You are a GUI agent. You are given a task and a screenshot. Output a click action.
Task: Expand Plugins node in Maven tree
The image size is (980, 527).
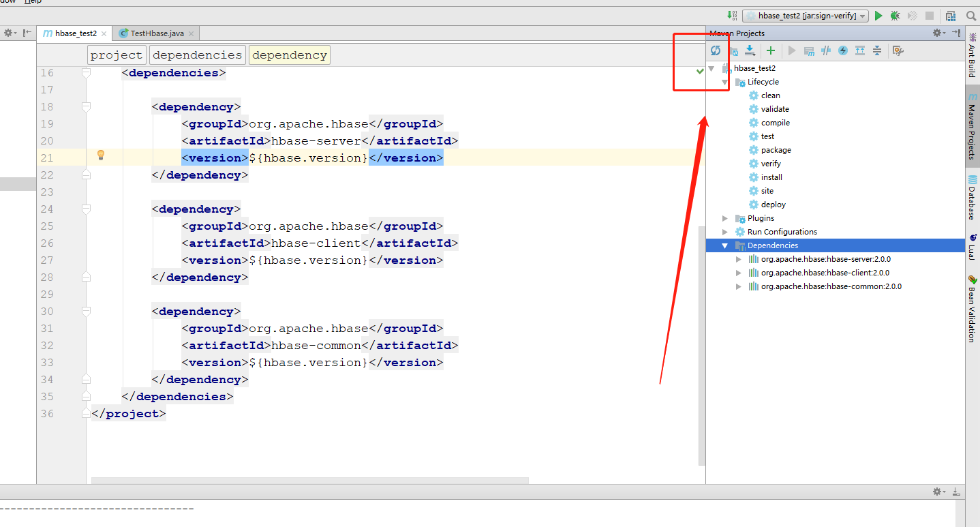pos(725,218)
